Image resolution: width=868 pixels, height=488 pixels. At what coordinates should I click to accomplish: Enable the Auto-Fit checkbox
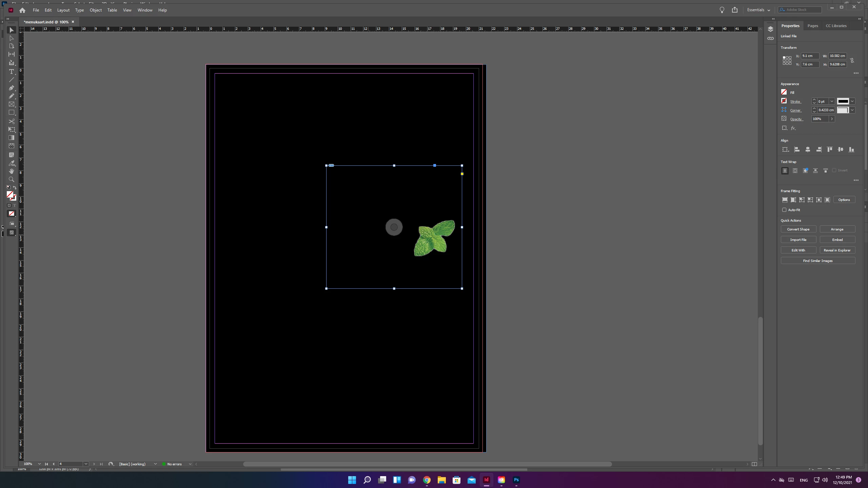(784, 210)
